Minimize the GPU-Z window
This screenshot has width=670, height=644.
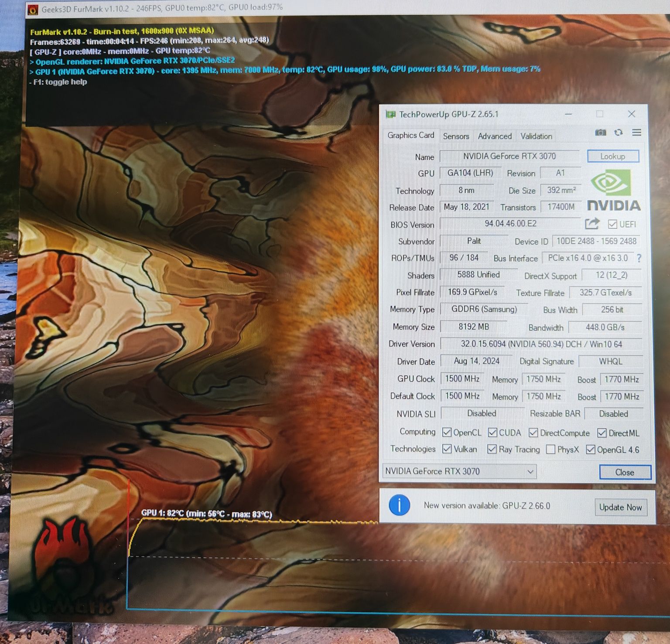point(568,114)
